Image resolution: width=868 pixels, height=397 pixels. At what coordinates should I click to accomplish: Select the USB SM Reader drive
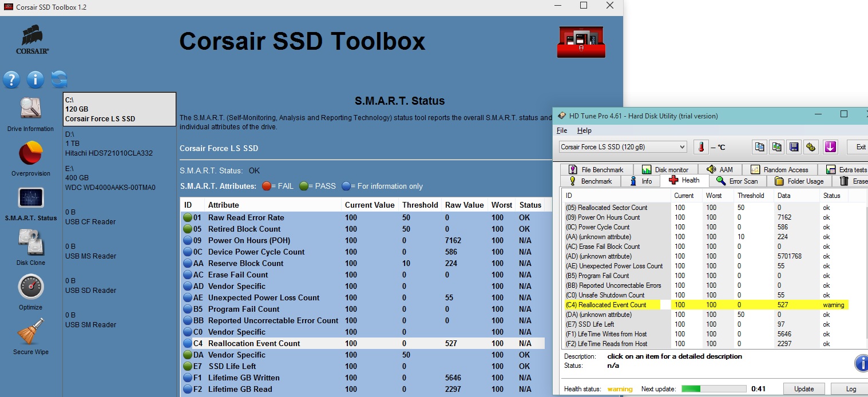pos(119,320)
